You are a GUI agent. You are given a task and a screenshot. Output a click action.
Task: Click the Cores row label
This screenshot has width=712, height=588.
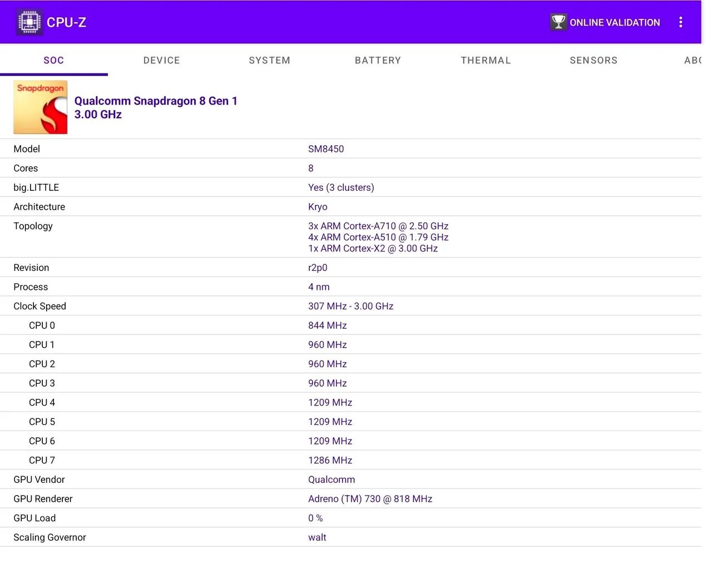[26, 168]
